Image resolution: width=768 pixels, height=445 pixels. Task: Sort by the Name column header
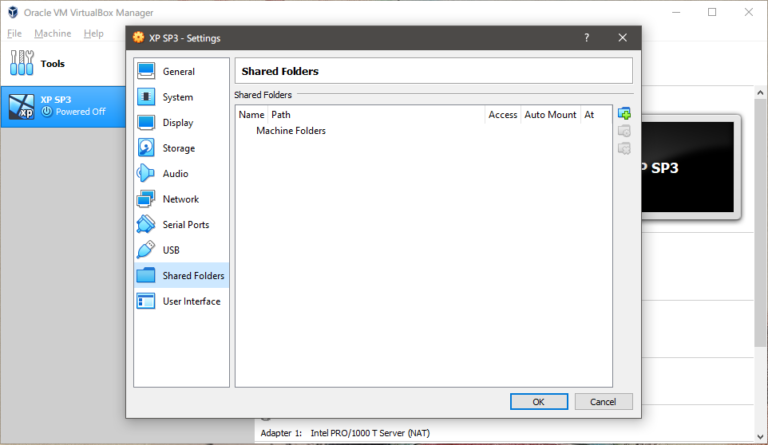coord(251,115)
